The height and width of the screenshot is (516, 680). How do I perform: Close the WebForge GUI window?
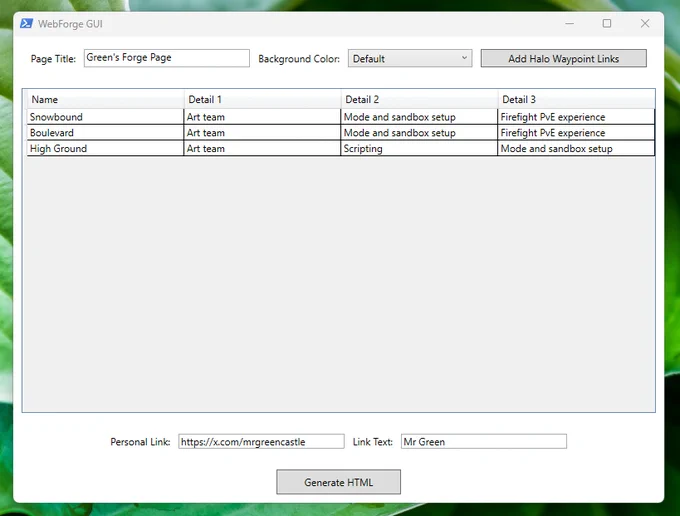645,23
